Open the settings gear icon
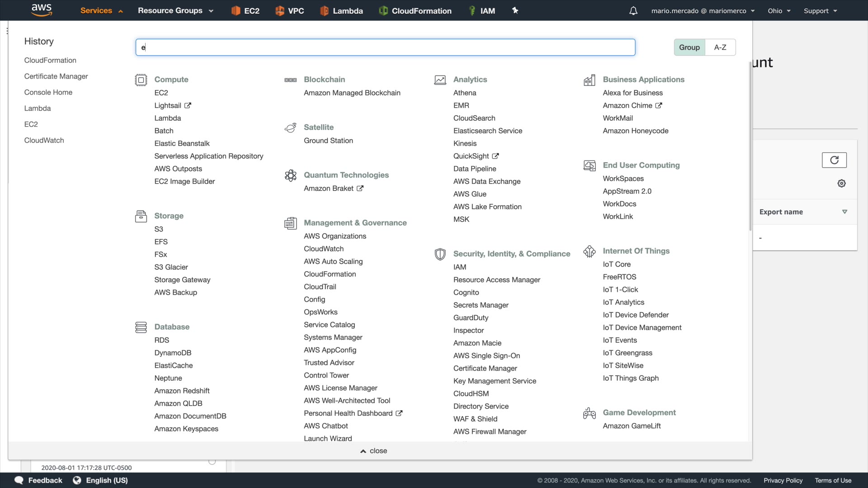 tap(841, 183)
